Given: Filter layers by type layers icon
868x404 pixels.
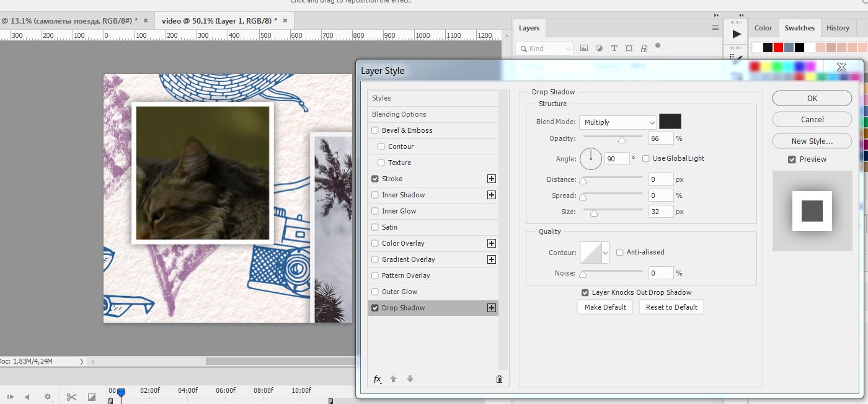Looking at the screenshot, I should click(614, 48).
